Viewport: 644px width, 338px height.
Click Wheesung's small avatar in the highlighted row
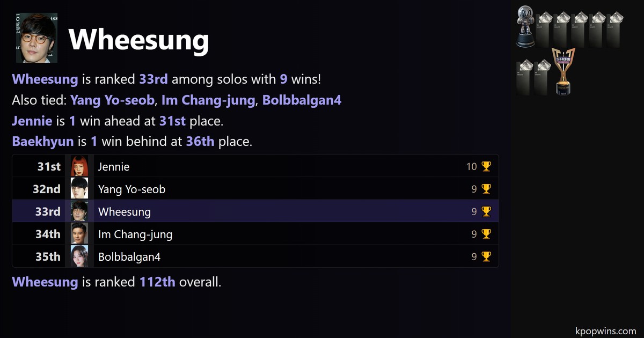pos(79,211)
